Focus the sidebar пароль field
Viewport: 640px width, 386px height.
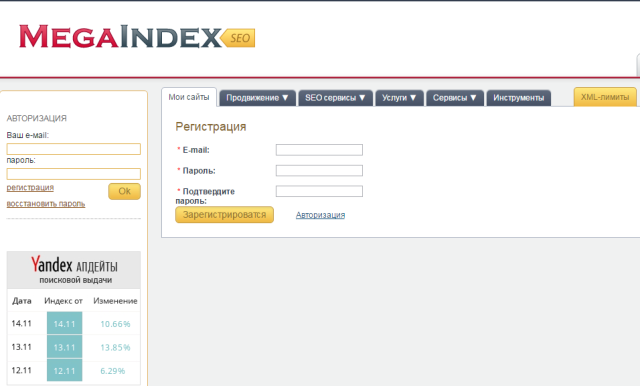click(x=73, y=174)
